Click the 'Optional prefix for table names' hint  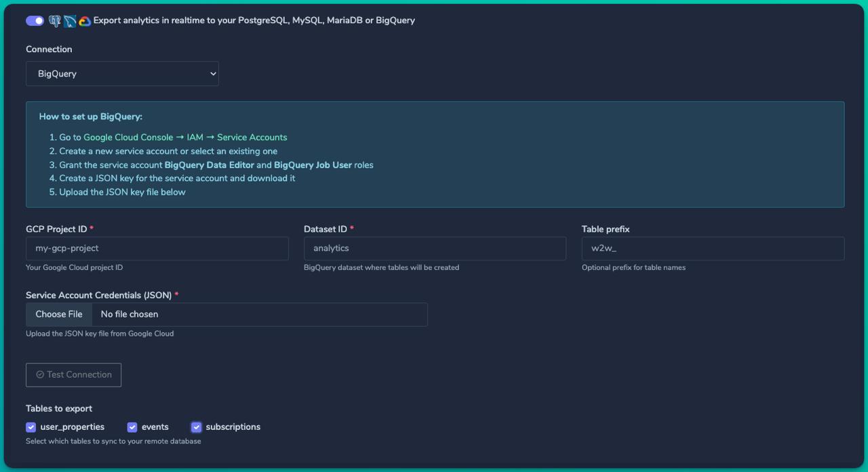(x=633, y=267)
